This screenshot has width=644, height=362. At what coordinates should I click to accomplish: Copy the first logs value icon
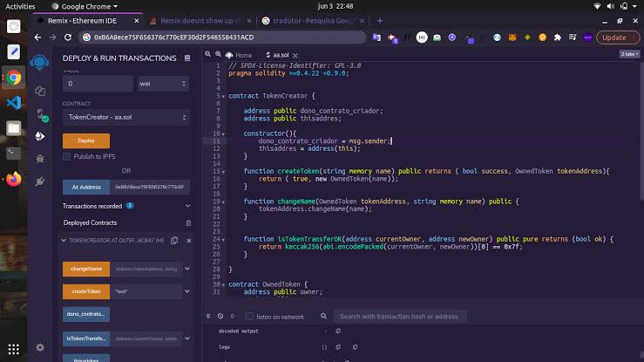(x=338, y=347)
